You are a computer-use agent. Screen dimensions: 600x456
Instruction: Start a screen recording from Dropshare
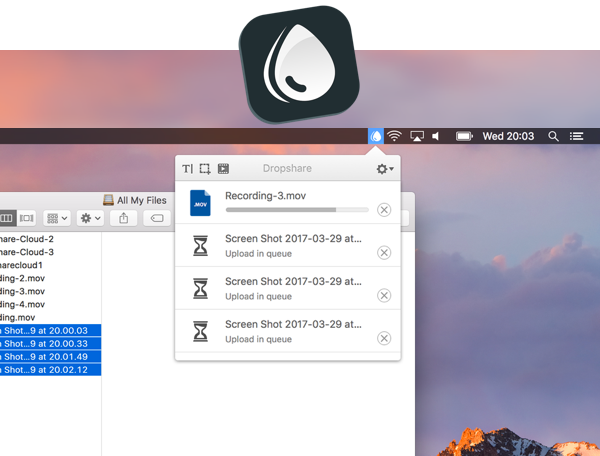pyautogui.click(x=223, y=169)
